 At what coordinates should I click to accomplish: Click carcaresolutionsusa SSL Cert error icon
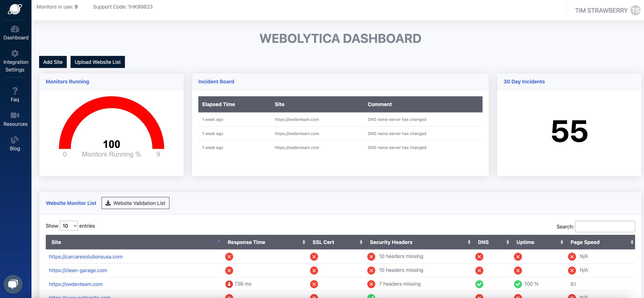coord(314,257)
